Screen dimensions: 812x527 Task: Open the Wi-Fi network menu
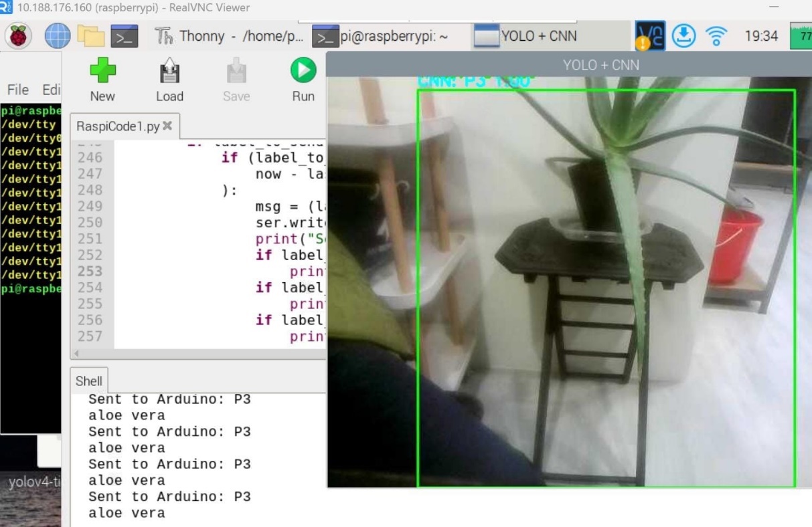[x=716, y=36]
